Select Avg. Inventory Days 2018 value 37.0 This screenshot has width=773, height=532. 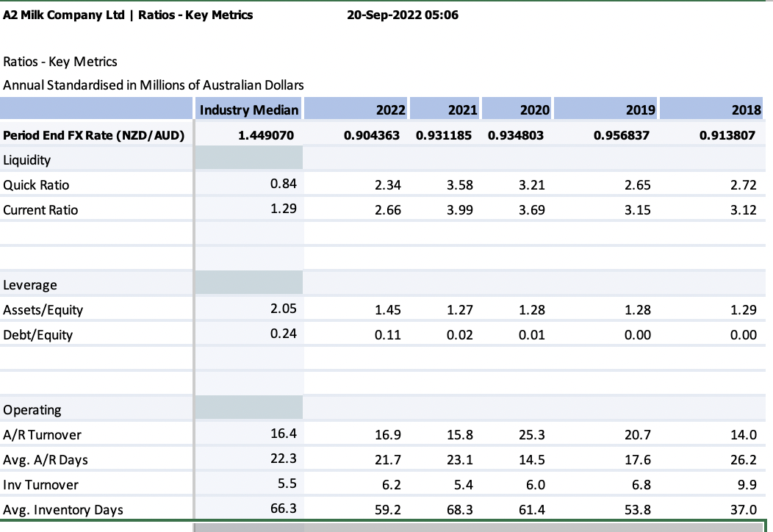[744, 510]
